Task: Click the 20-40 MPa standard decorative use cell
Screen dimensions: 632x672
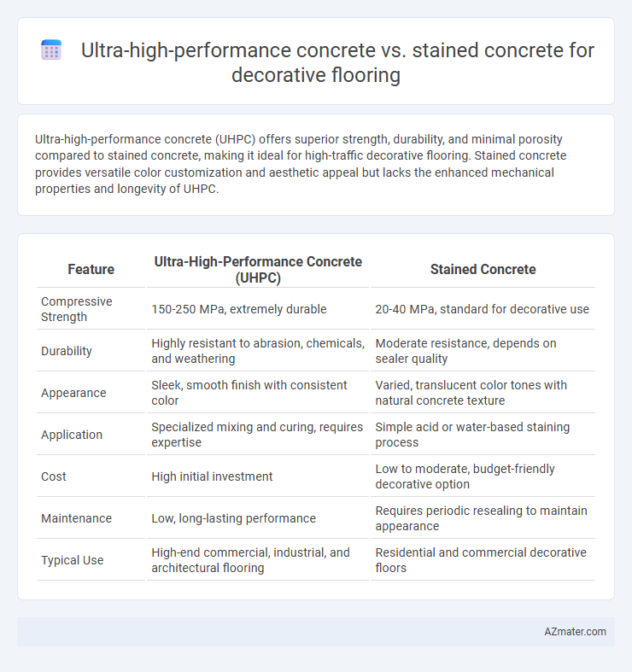Action: [x=482, y=309]
